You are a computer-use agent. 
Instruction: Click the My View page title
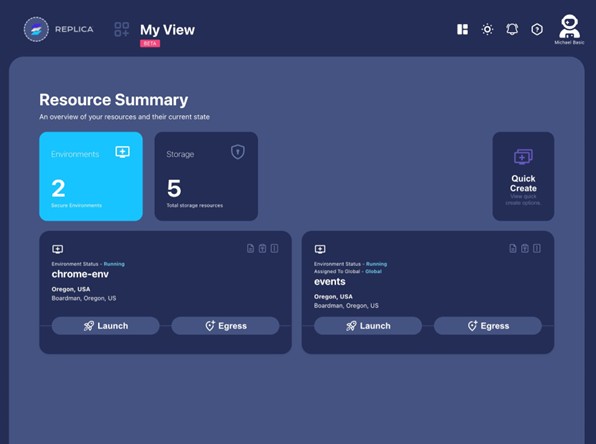click(167, 30)
